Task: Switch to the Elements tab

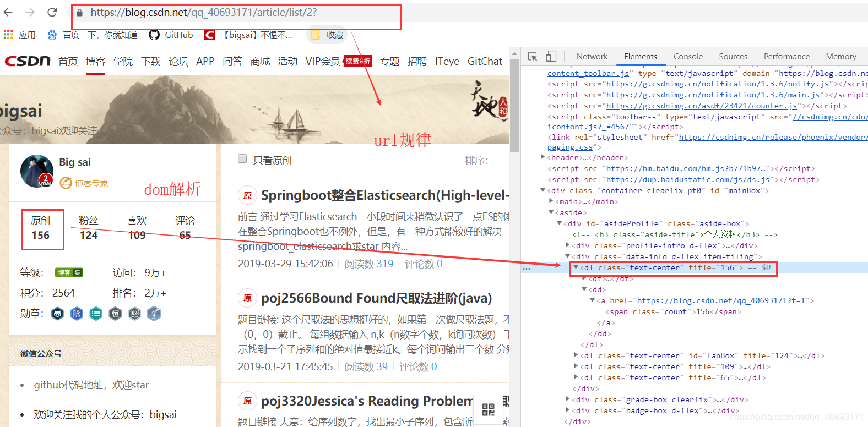Action: [x=641, y=56]
